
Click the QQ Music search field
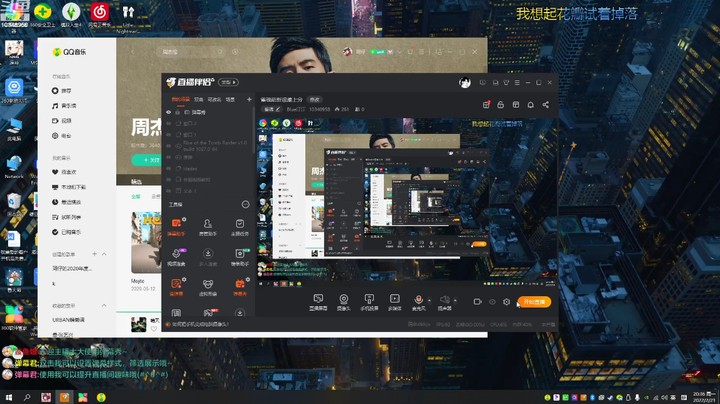click(x=192, y=52)
